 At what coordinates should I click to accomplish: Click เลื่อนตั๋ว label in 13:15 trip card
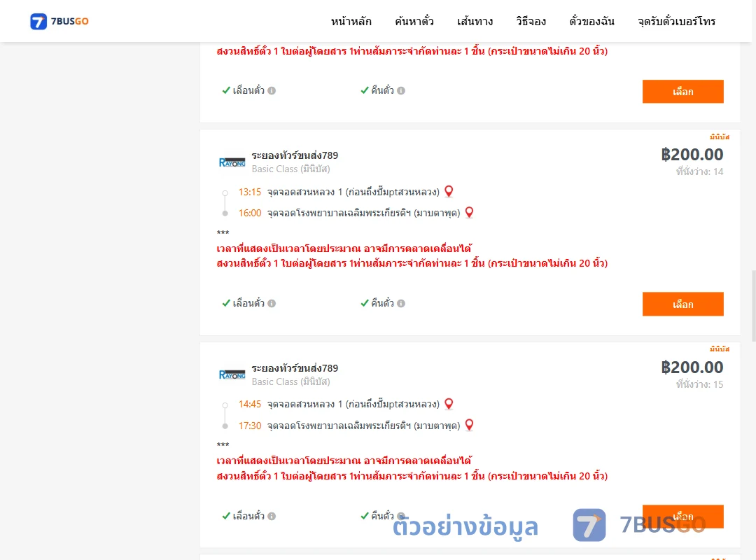click(x=248, y=303)
